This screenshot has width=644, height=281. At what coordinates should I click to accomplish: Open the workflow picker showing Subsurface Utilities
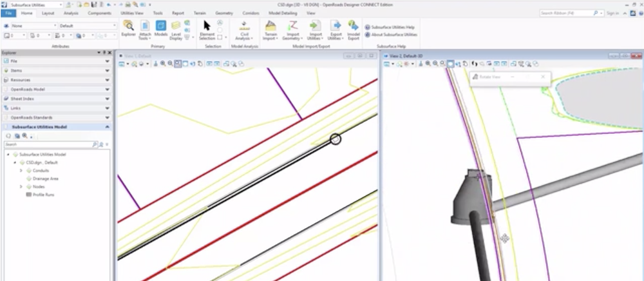click(35, 5)
